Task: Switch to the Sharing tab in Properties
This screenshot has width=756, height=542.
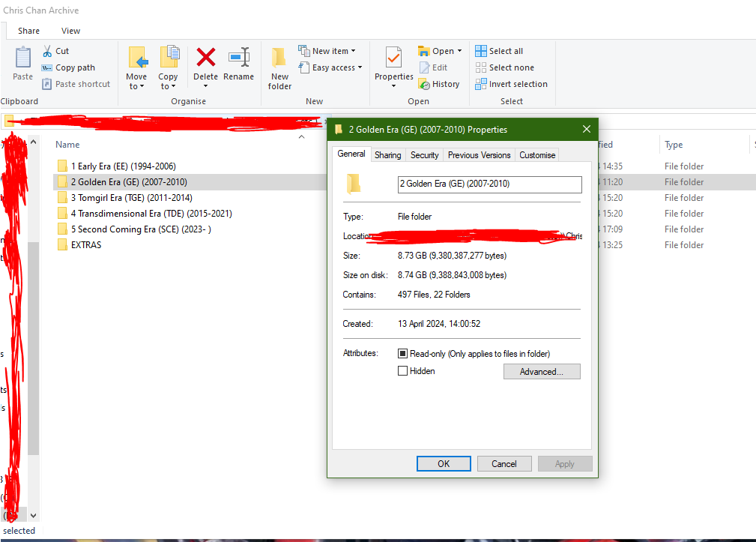Action: [x=387, y=154]
